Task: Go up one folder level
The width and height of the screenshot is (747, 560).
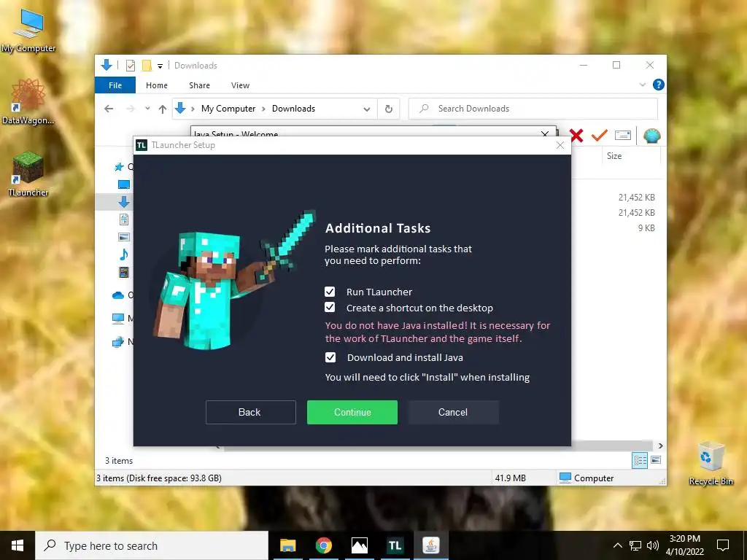Action: 163,109
